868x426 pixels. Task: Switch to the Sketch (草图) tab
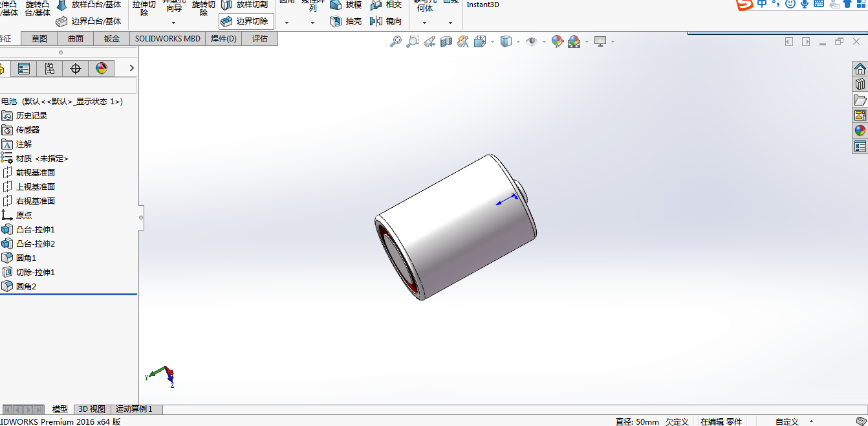[x=39, y=39]
